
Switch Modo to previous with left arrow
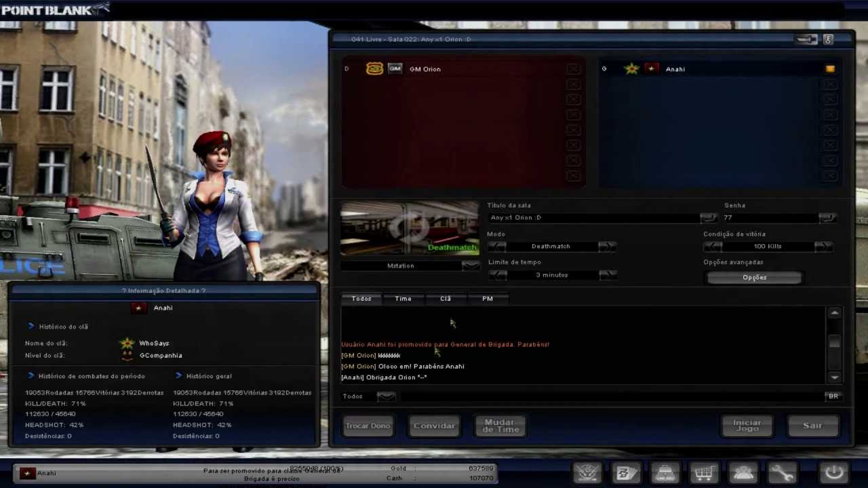tap(497, 246)
